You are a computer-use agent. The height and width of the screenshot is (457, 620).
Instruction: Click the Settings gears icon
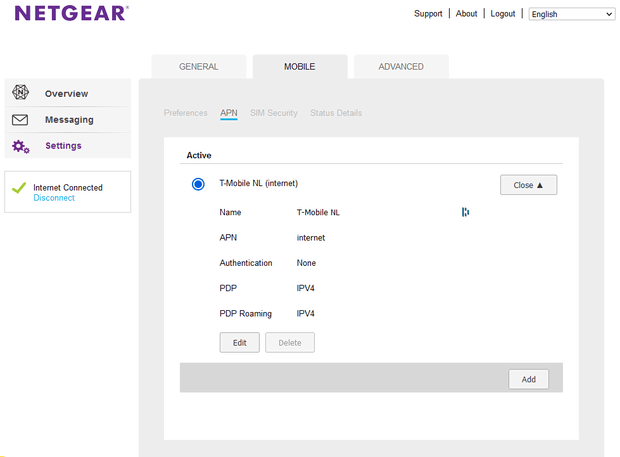click(21, 146)
